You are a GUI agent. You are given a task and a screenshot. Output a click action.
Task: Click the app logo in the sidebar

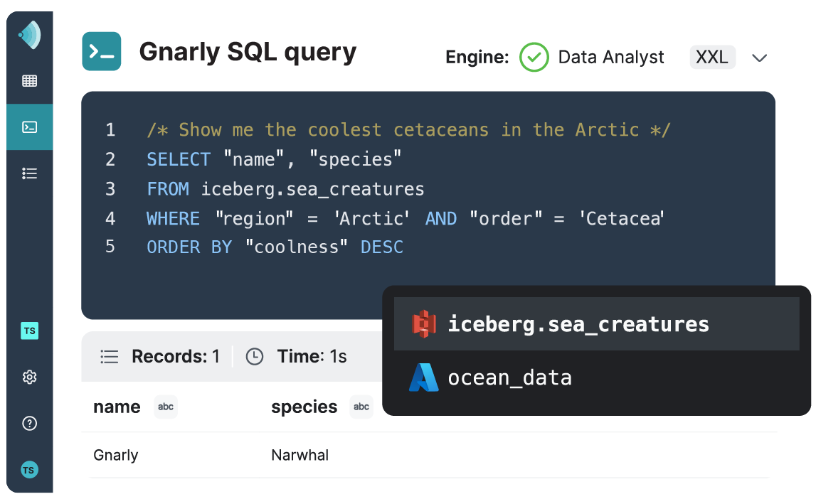point(30,36)
